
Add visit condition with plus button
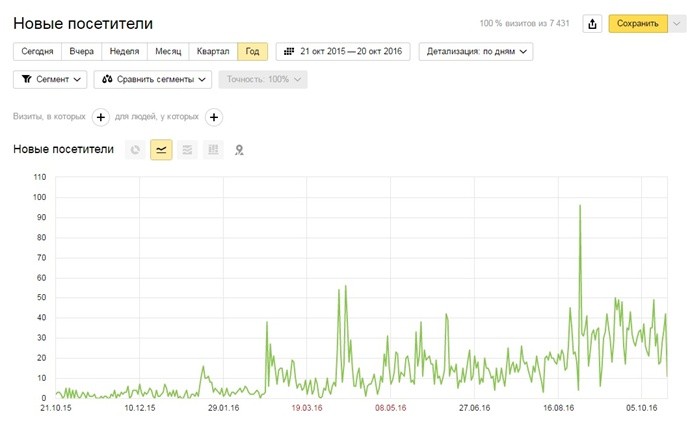coord(101,117)
